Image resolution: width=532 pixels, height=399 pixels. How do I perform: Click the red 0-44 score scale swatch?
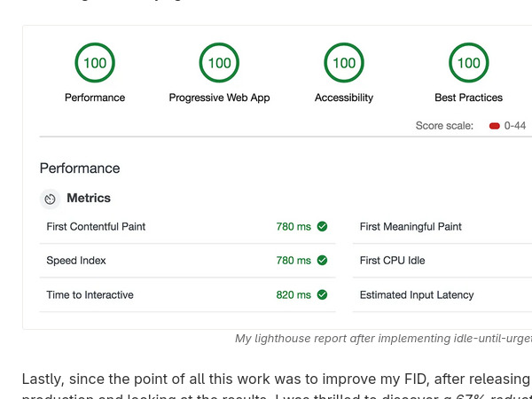tap(494, 126)
